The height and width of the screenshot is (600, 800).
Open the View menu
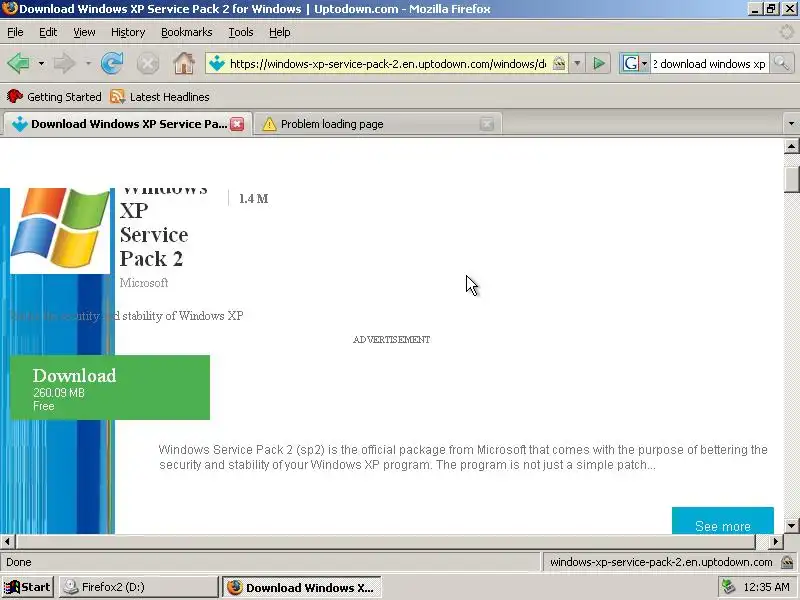(84, 32)
